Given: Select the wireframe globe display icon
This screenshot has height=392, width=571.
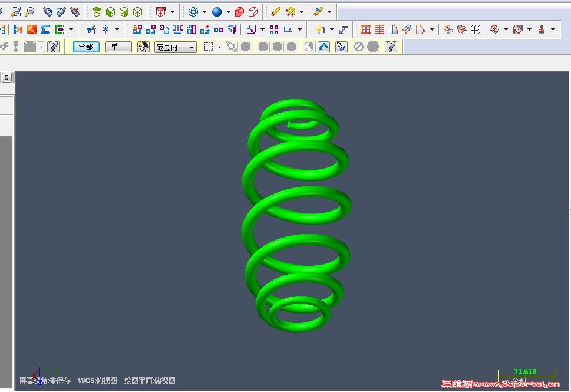Looking at the screenshot, I should click(x=193, y=12).
